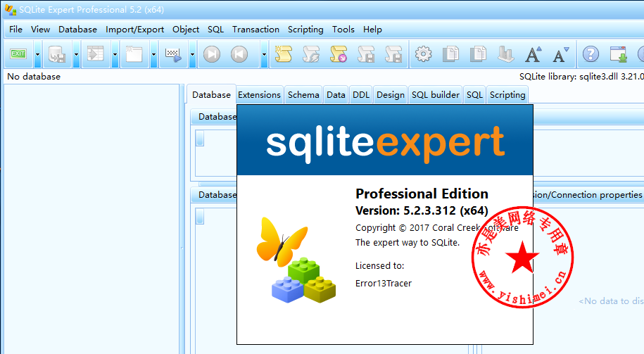
Task: Switch to the SQL builder tab
Action: pos(436,95)
